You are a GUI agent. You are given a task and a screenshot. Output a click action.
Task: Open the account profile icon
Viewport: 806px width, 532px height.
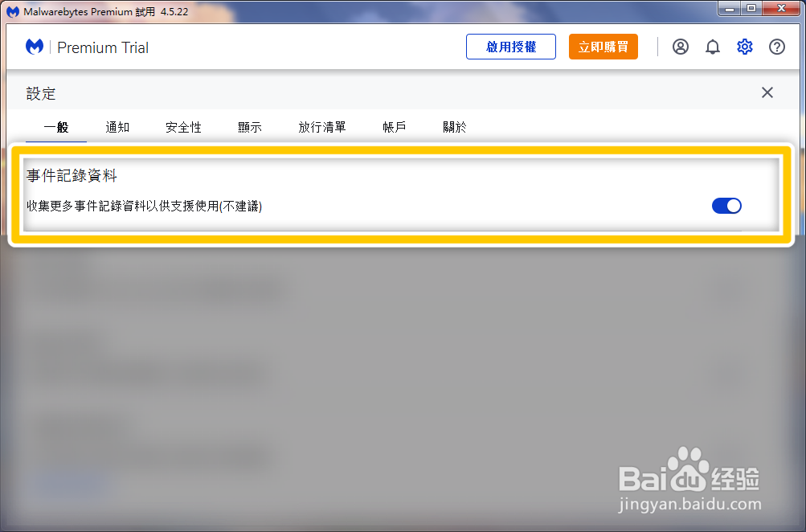click(x=680, y=47)
